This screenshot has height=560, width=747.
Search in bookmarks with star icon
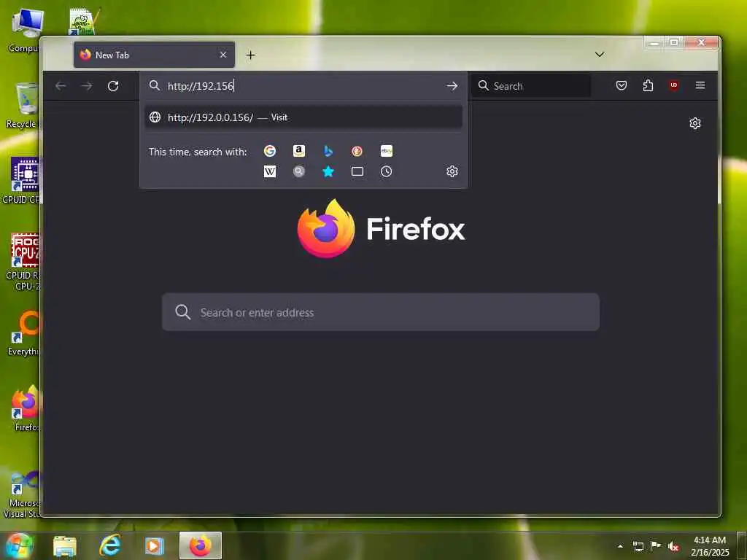(328, 171)
